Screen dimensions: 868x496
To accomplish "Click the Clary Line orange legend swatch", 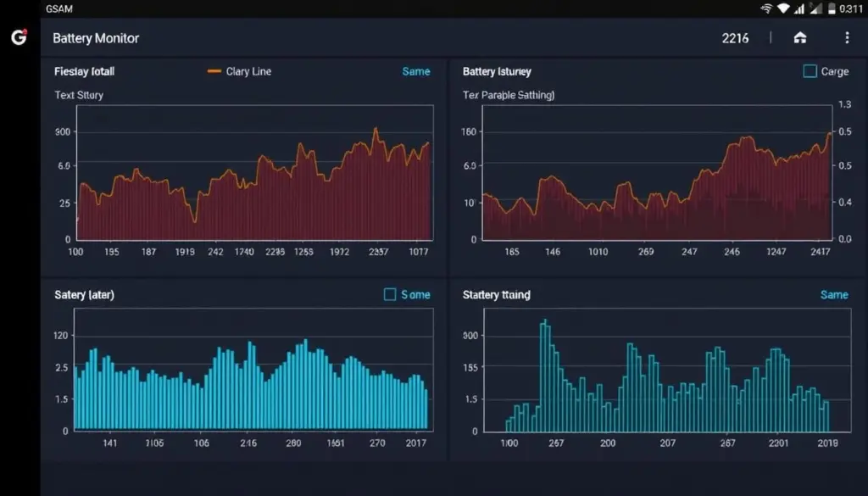I will click(214, 71).
